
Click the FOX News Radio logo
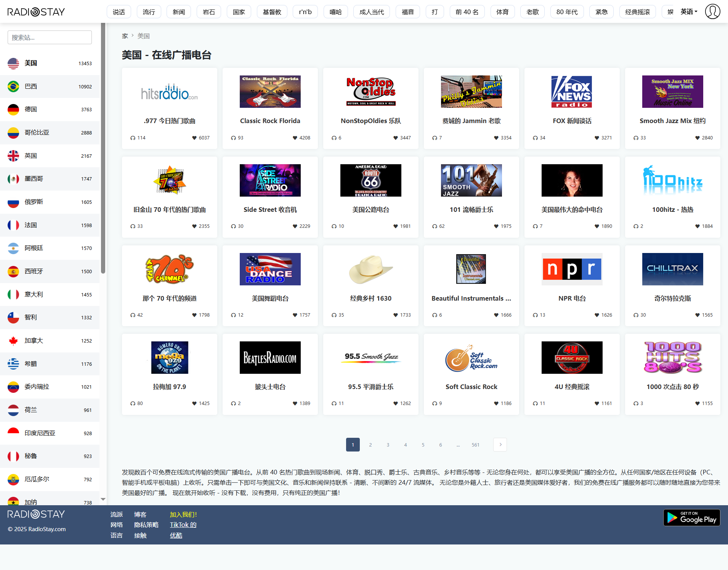click(x=572, y=91)
